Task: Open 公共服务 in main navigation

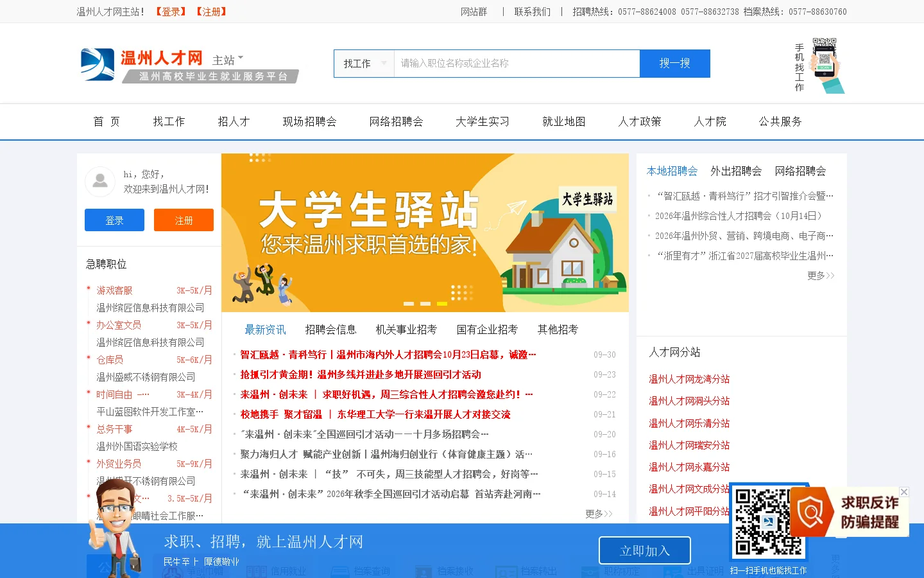Action: tap(780, 121)
